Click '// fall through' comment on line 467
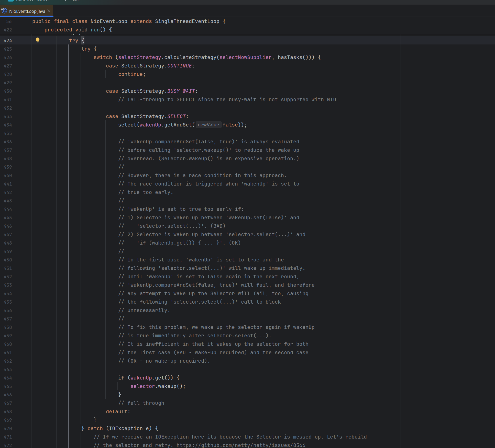The image size is (495, 448). pyautogui.click(x=141, y=403)
